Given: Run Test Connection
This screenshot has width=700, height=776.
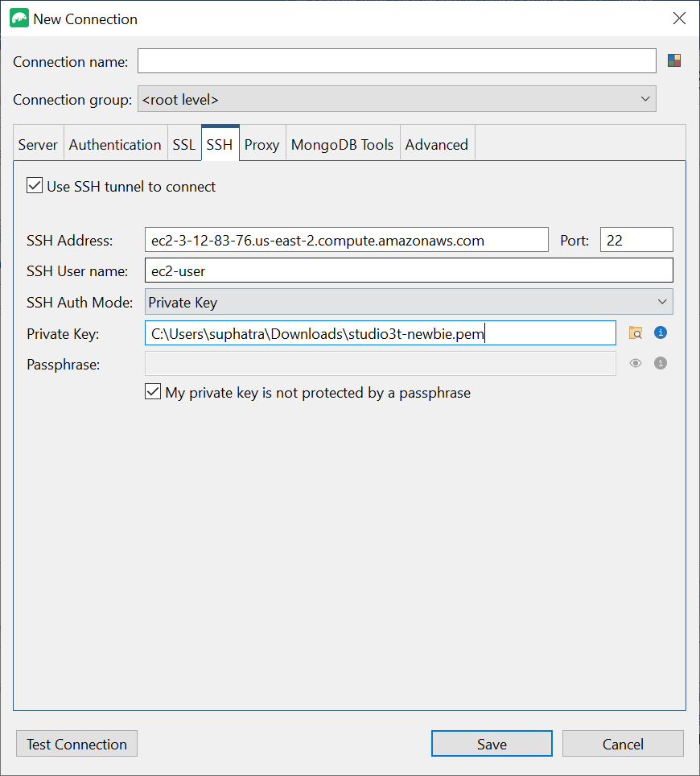Looking at the screenshot, I should point(76,743).
